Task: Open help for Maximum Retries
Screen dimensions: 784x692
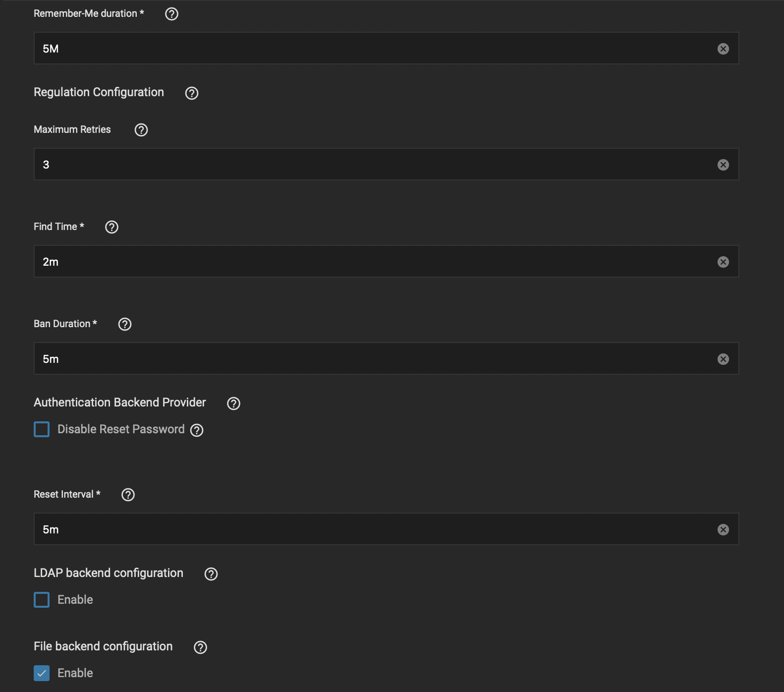Action: (x=141, y=130)
